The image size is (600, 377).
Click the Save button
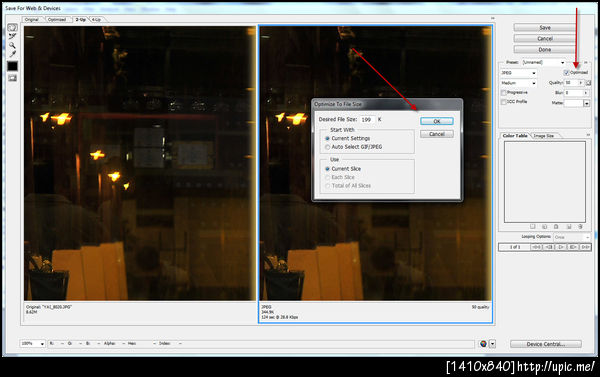pos(545,28)
